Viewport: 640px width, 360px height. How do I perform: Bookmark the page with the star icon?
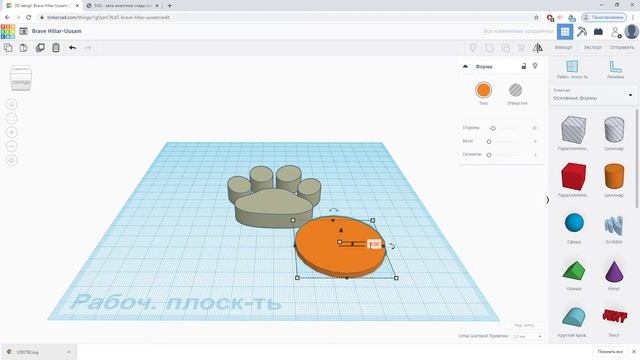(536, 18)
